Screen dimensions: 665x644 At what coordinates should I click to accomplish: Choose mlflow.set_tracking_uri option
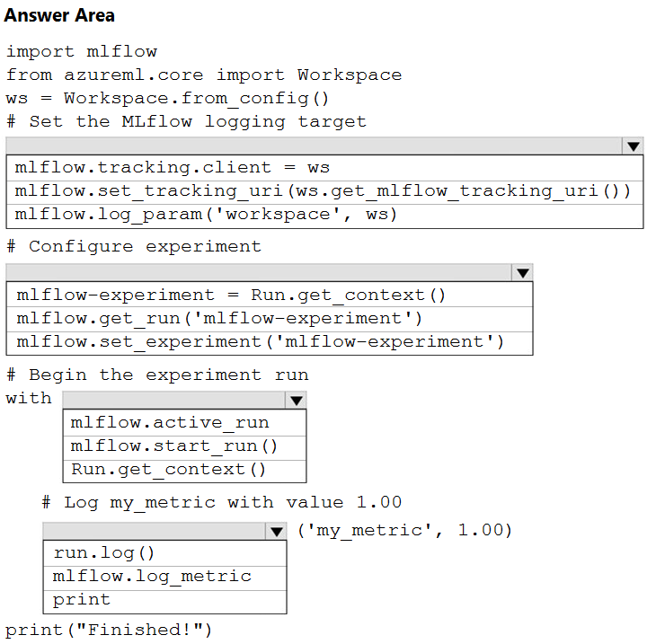tap(325, 192)
